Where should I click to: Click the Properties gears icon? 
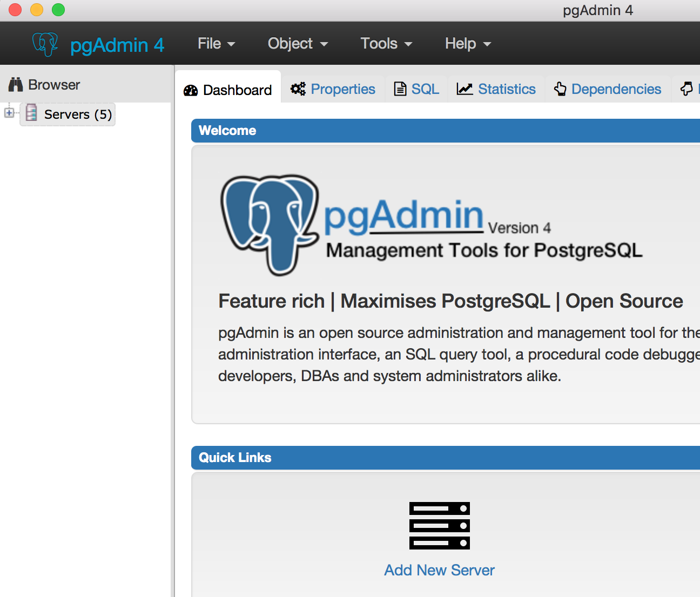coord(298,89)
